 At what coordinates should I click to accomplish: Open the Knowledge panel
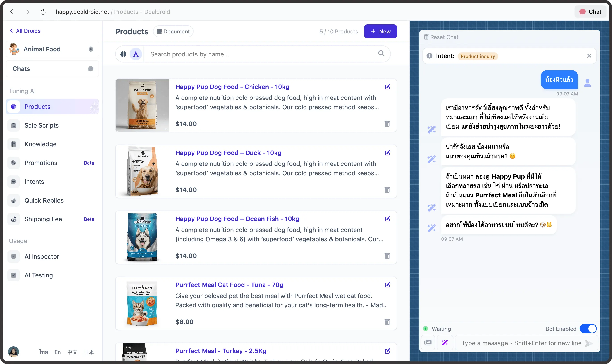40,144
